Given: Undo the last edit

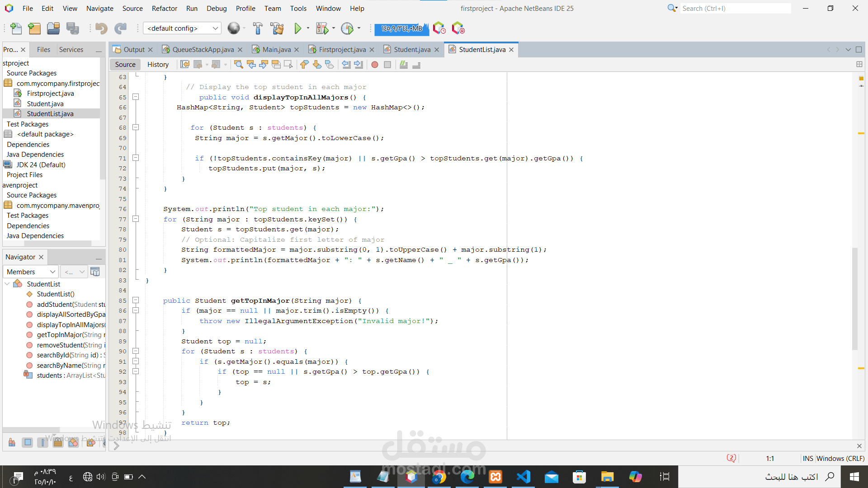Looking at the screenshot, I should tap(101, 28).
